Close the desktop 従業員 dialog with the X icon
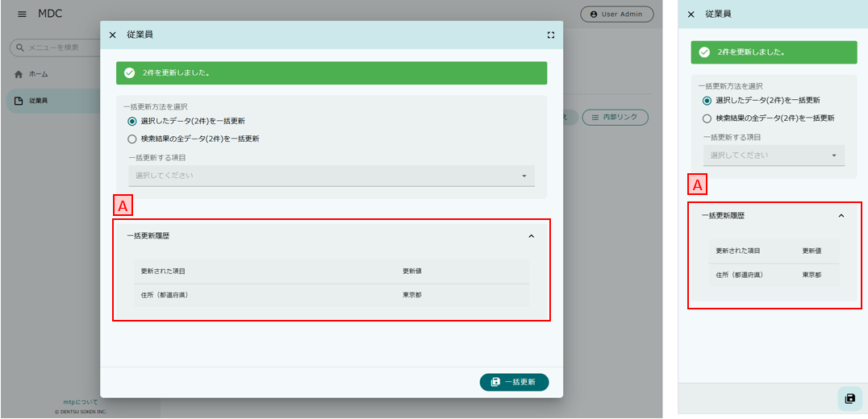 coord(112,35)
